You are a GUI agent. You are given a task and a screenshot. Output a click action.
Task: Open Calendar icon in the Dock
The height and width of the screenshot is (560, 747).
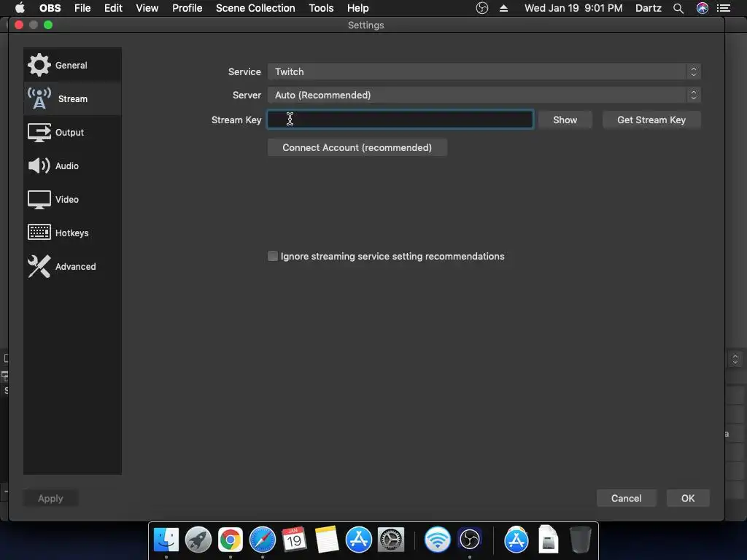pos(294,540)
